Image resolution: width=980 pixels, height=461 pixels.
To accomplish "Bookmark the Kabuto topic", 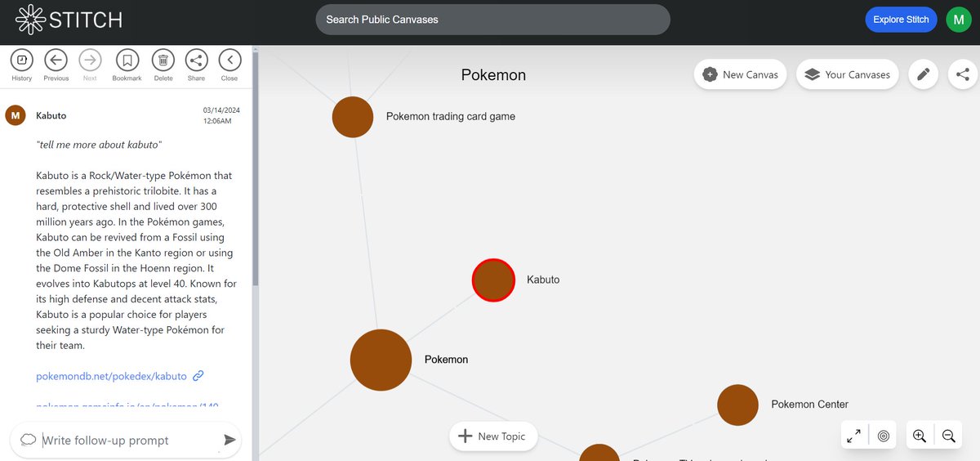I will coord(127,60).
